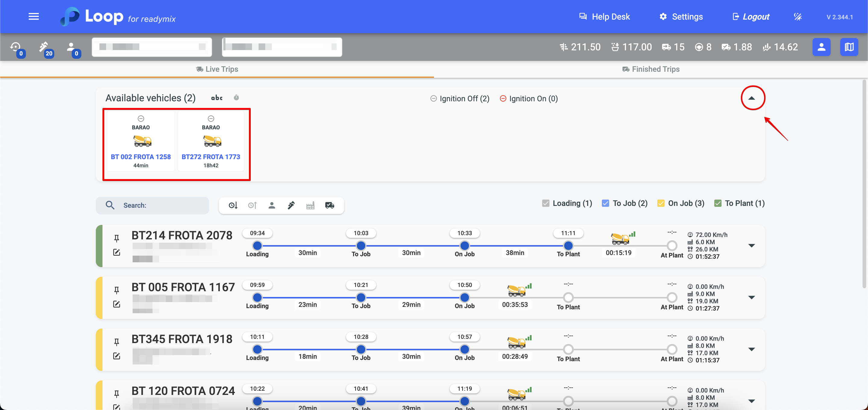Expand BT214 FROTA 2078 trip details
The width and height of the screenshot is (868, 410).
pos(751,245)
